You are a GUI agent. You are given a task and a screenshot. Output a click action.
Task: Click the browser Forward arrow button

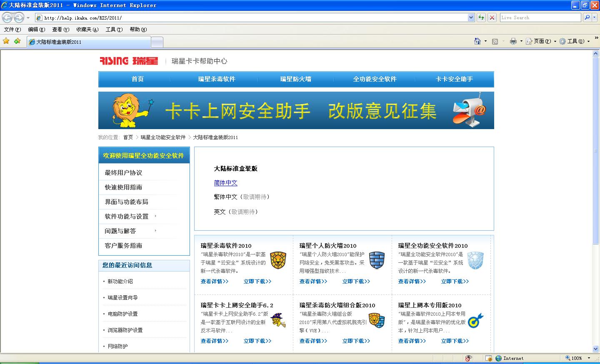point(19,17)
